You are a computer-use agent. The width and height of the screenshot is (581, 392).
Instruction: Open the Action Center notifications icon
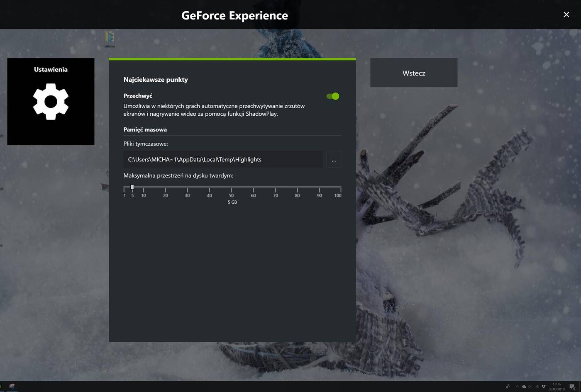[x=572, y=386]
